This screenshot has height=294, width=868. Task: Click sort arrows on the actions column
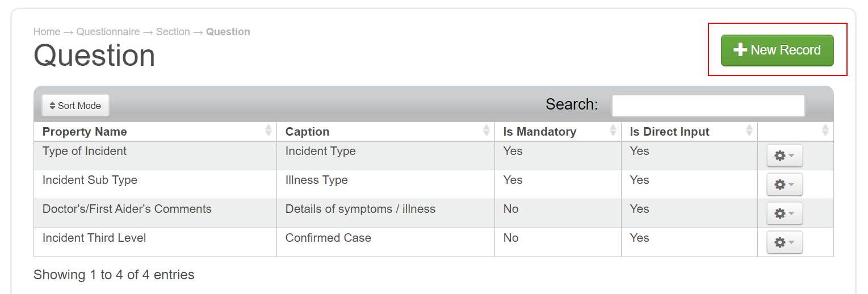(x=825, y=131)
